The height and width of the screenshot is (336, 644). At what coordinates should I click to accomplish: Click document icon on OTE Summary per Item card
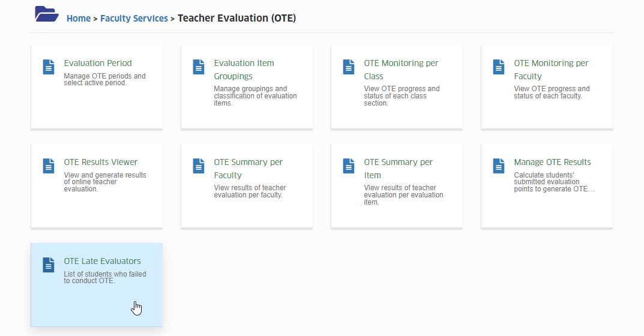point(348,166)
